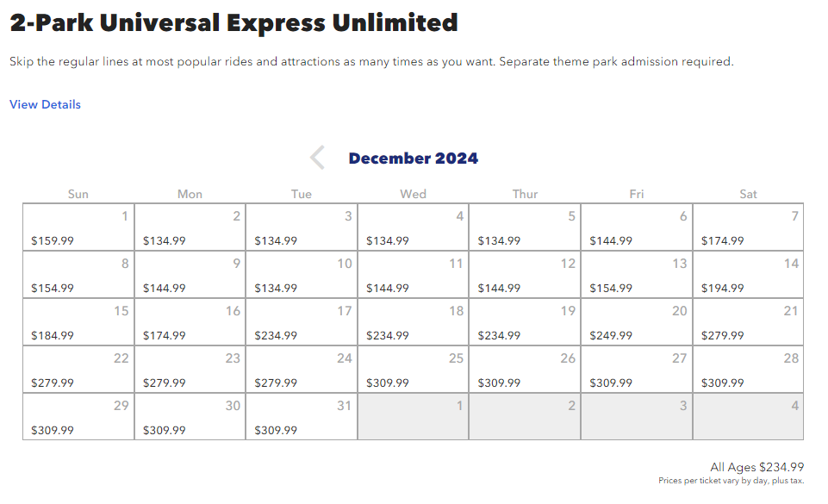
Task: Choose Monday December 16
Action: 190,322
